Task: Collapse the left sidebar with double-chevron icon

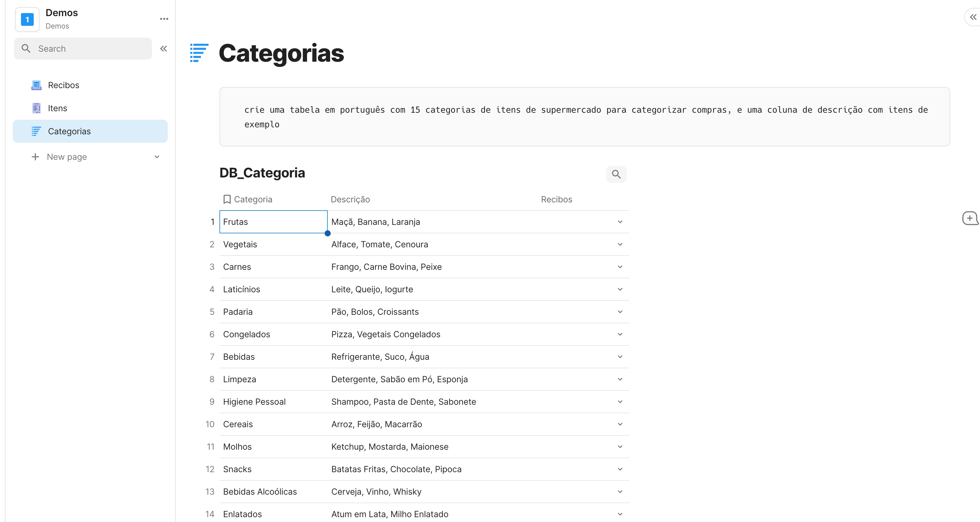Action: [x=164, y=49]
